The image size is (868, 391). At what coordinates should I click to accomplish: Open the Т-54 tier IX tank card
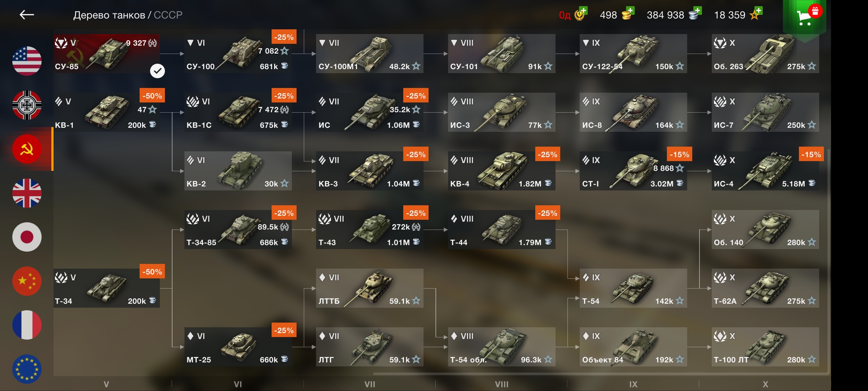click(633, 288)
